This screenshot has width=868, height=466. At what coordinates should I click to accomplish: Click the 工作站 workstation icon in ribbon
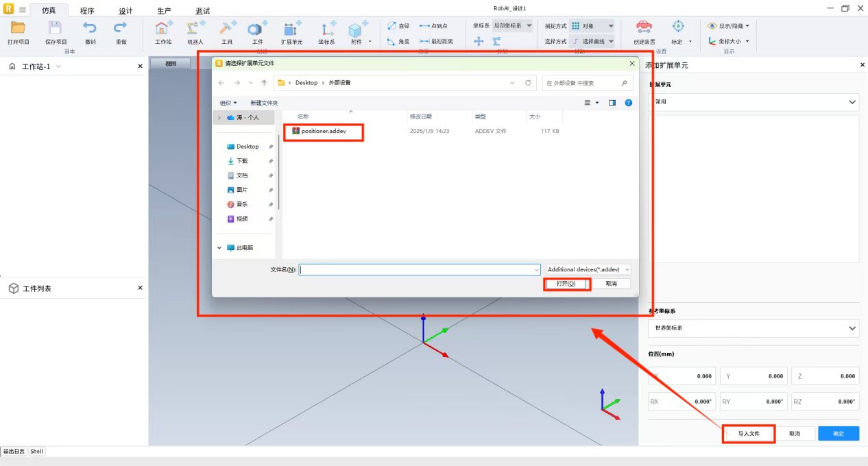pyautogui.click(x=163, y=29)
